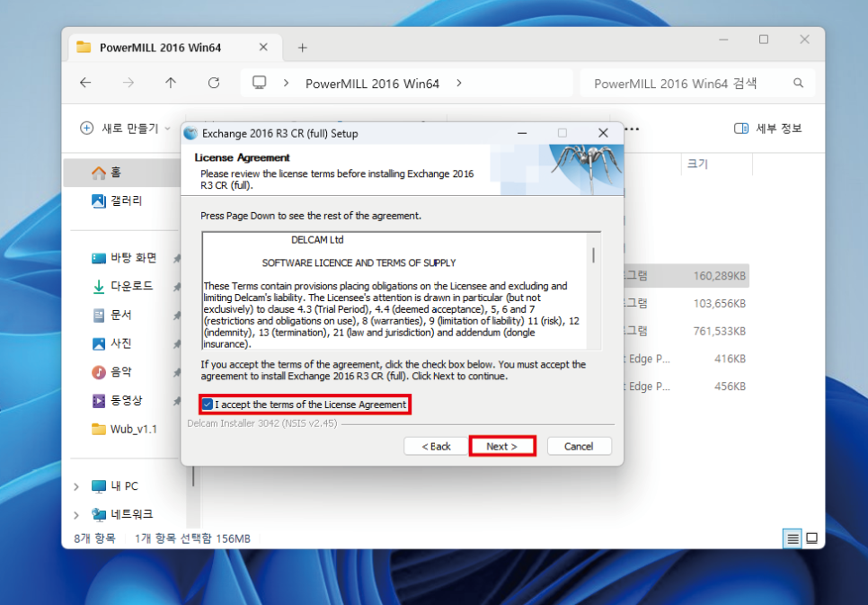Open the more options ellipsis menu
868x605 pixels.
click(632, 129)
